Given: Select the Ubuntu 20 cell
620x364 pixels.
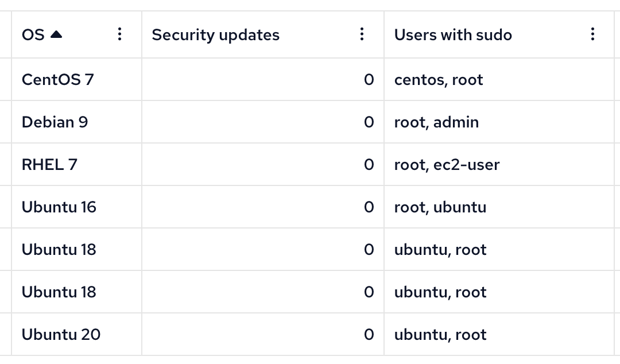Looking at the screenshot, I should [77, 334].
